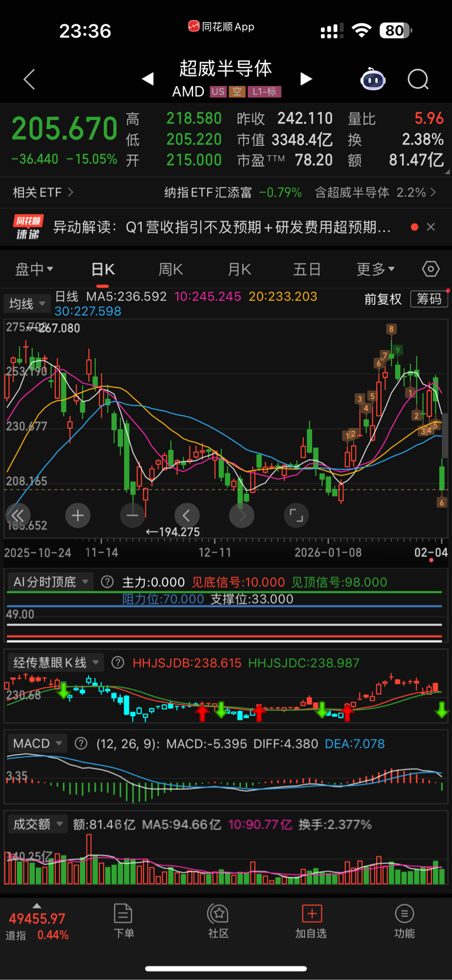Viewport: 452px width, 980px height.
Task: Open the 更多 dropdown
Action: click(x=375, y=269)
